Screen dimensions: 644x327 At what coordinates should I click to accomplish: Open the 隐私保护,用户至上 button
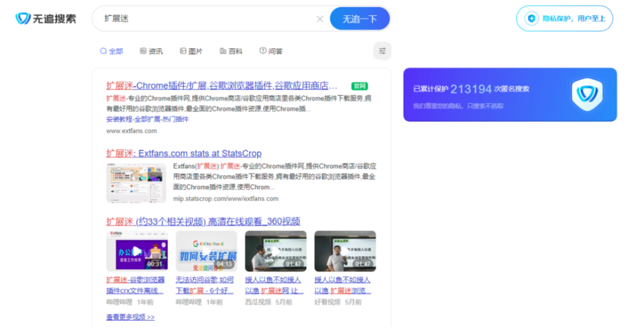pos(564,19)
